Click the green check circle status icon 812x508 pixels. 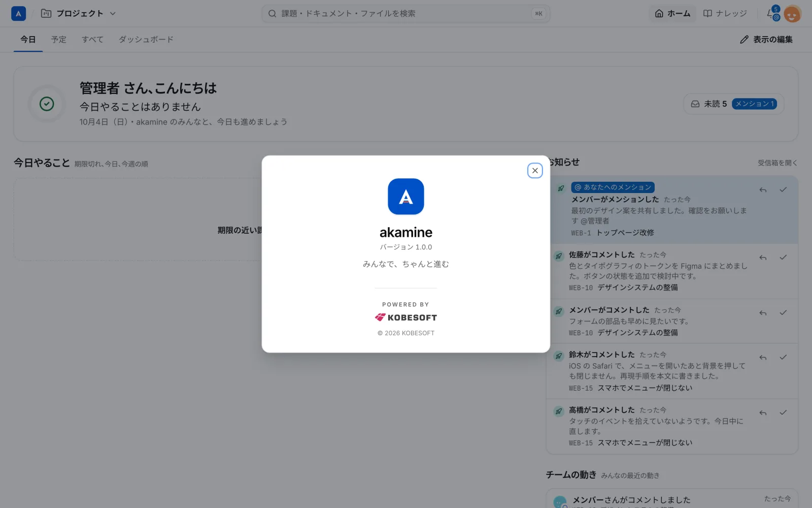pyautogui.click(x=47, y=104)
